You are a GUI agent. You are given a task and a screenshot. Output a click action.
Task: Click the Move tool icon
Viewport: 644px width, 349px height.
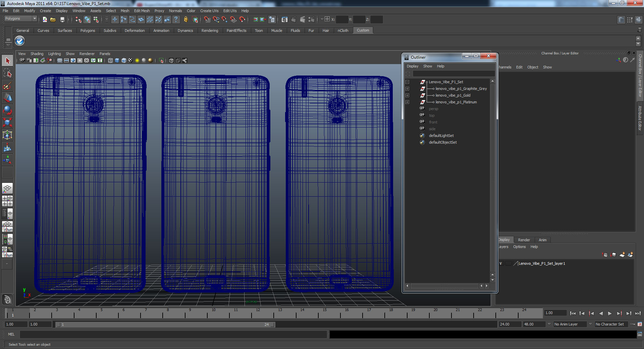click(x=7, y=98)
